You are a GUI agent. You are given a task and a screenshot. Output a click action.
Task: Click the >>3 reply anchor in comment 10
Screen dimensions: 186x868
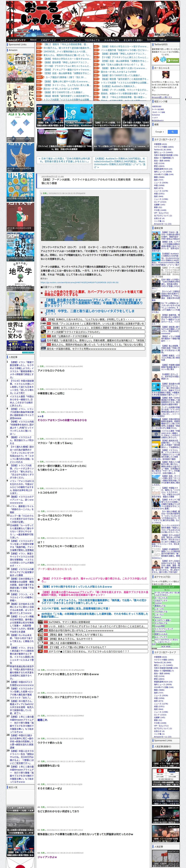pos(41,416)
